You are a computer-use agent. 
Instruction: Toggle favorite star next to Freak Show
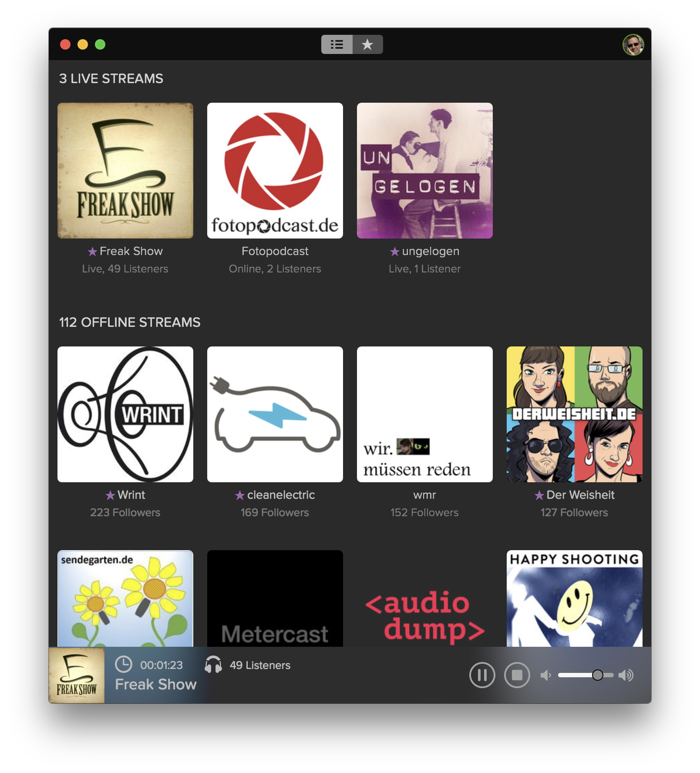[92, 252]
